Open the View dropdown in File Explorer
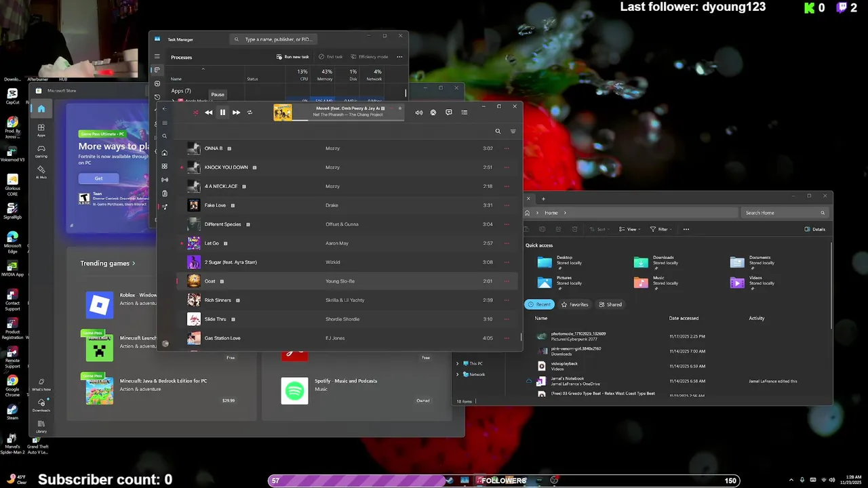Screen dimensions: 868x488 point(631,229)
